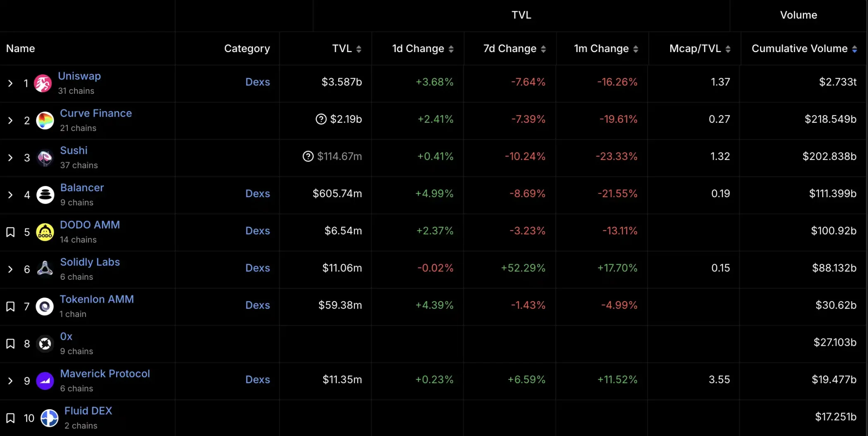Screen dimensions: 868x436
Task: Sort by Mcap/TVL column arrows
Action: (x=728, y=49)
